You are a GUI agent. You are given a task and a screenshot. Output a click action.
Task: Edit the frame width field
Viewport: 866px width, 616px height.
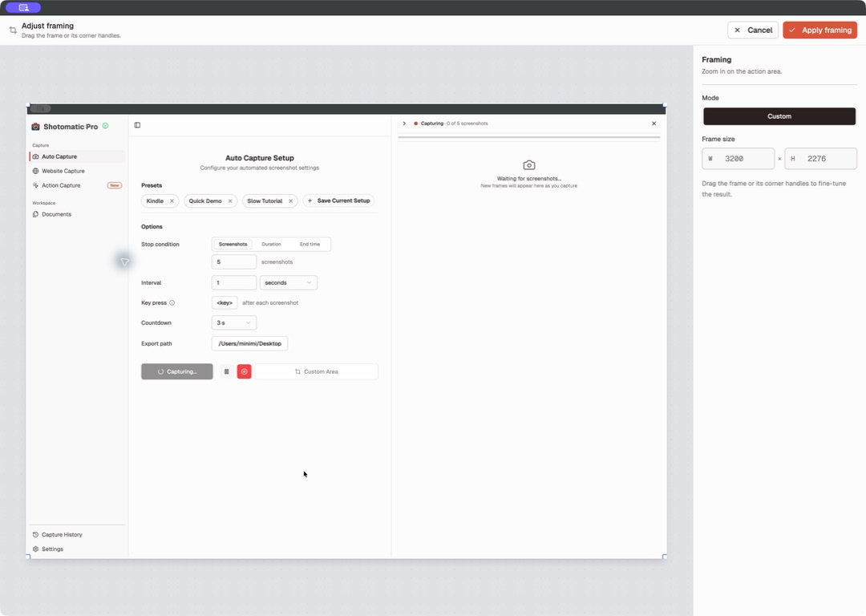(x=738, y=159)
